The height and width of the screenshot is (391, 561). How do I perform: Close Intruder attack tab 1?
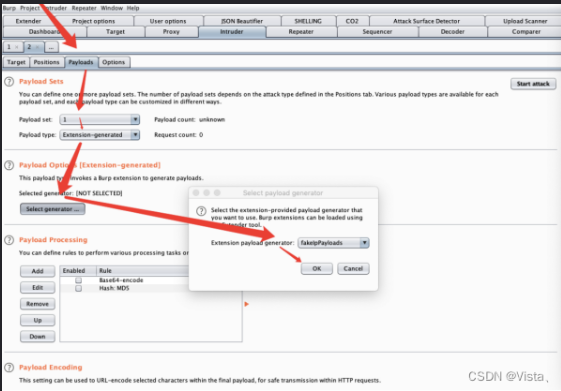point(16,47)
